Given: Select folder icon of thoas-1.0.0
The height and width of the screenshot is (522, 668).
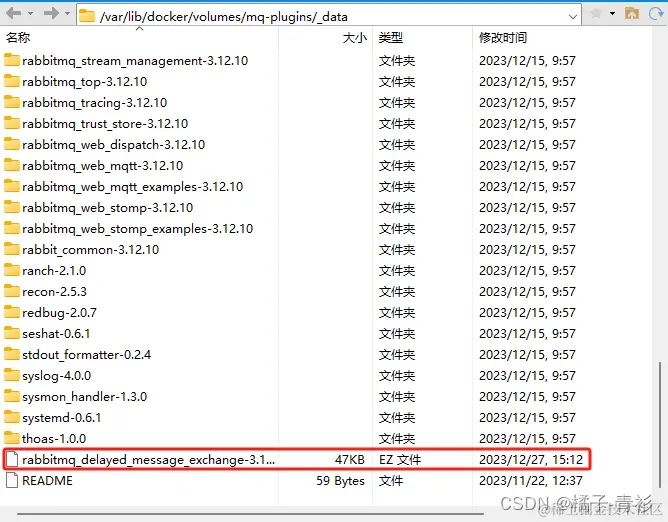Looking at the screenshot, I should click(x=12, y=438).
